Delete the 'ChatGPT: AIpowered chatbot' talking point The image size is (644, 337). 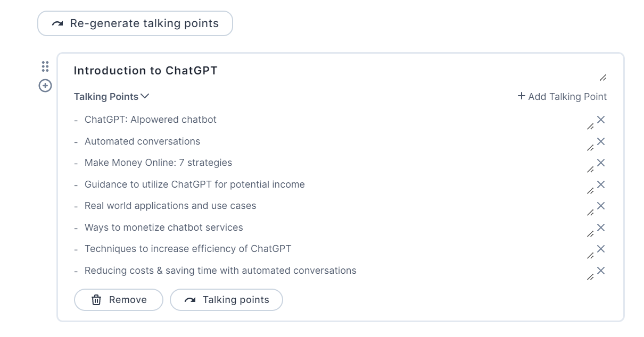click(x=601, y=120)
